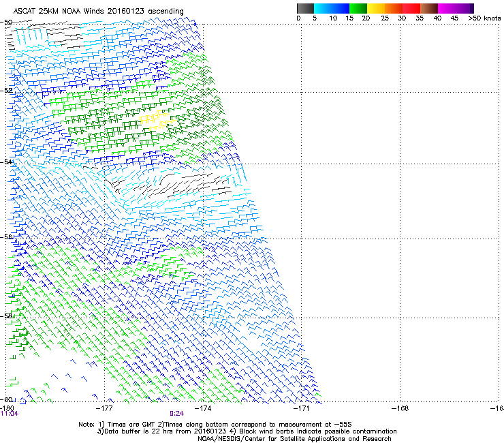Click the '>50 knots' legend label
The image size is (504, 443).
coord(484,18)
